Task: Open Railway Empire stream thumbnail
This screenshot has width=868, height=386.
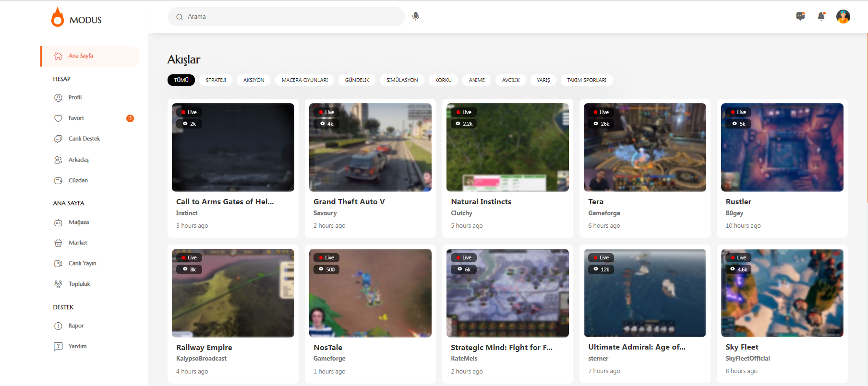Action: tap(233, 293)
